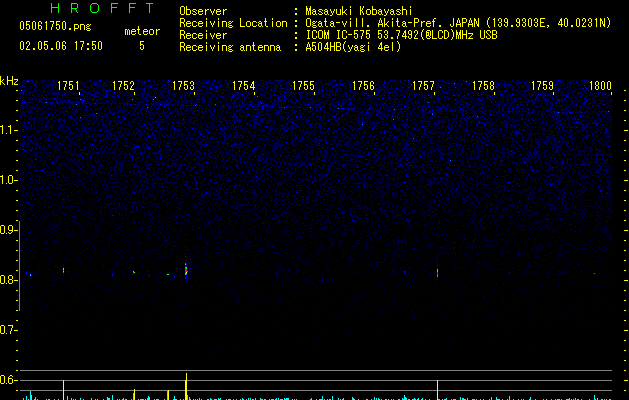The image size is (629, 400).
Task: Click the 0.6 kHz frequency label
Action: pyautogui.click(x=8, y=380)
